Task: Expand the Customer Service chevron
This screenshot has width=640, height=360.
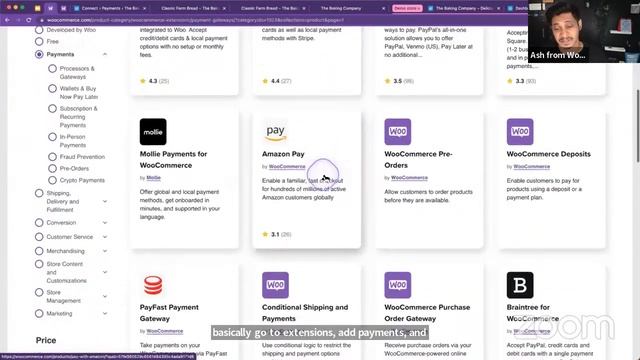Action: click(x=105, y=237)
